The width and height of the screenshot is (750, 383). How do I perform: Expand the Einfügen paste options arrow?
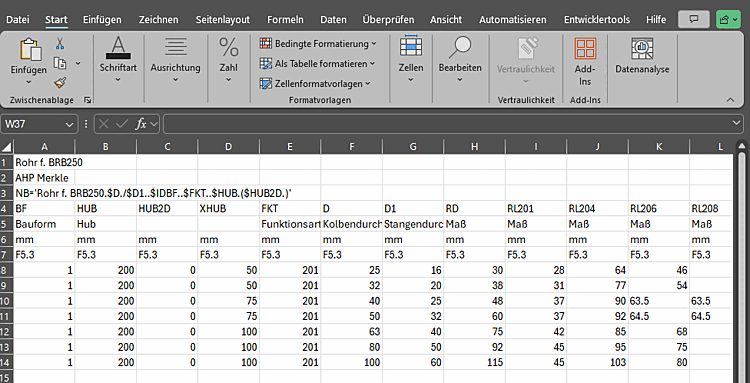pos(29,82)
